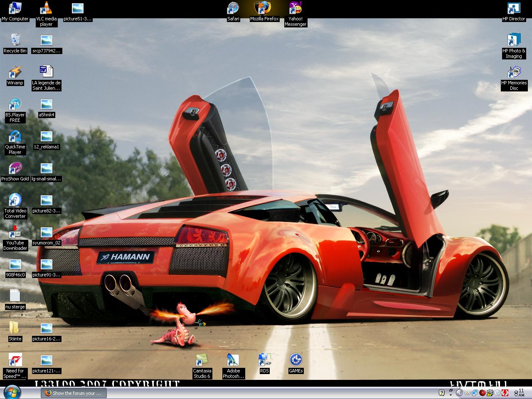This screenshot has width=532, height=399.
Task: Launch the Winamp shortcut
Action: tap(15, 76)
